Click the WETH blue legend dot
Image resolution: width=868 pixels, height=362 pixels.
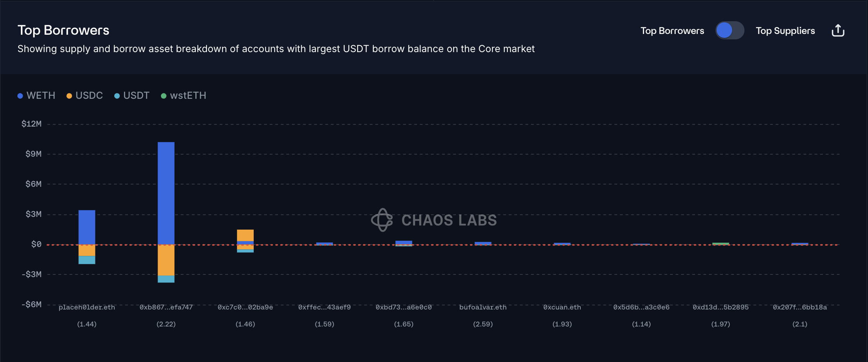point(20,96)
